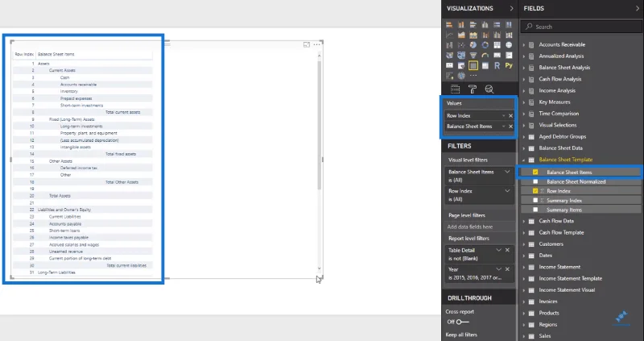Sort by Row Index column header
This screenshot has width=644, height=341.
pyautogui.click(x=24, y=54)
